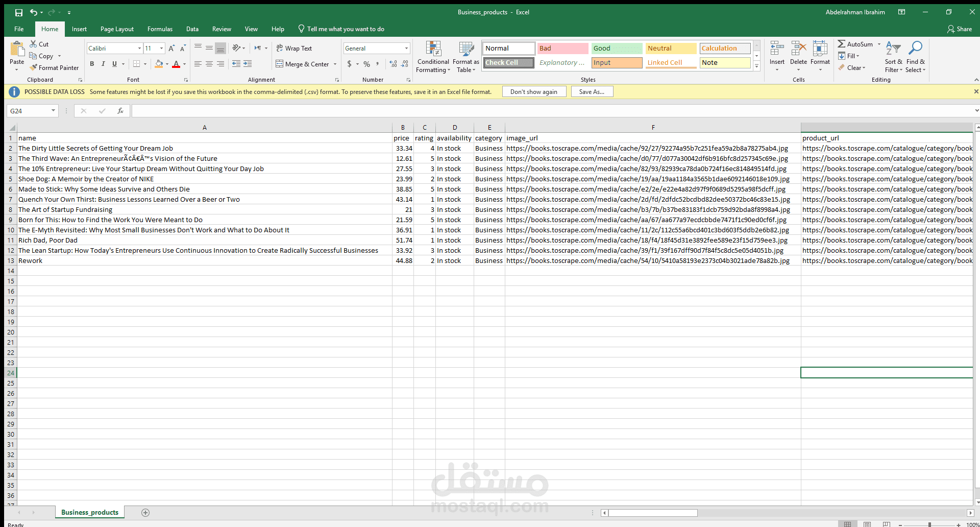
Task: Click Decrease Decimal icon
Action: tap(405, 64)
